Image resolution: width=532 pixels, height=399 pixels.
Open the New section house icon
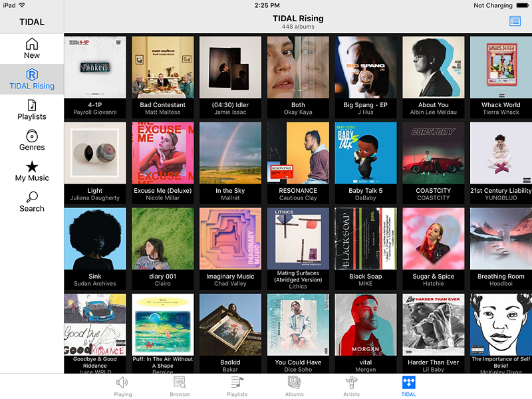pyautogui.click(x=32, y=44)
